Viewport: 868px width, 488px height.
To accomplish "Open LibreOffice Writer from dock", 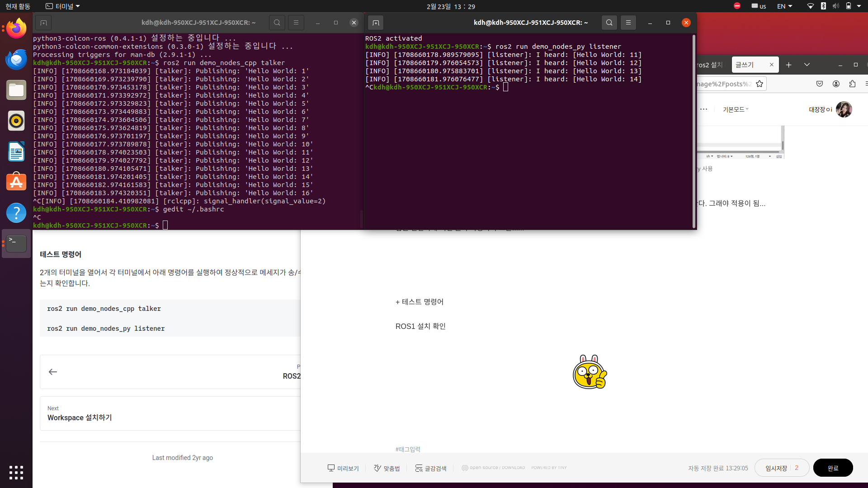I will (16, 151).
